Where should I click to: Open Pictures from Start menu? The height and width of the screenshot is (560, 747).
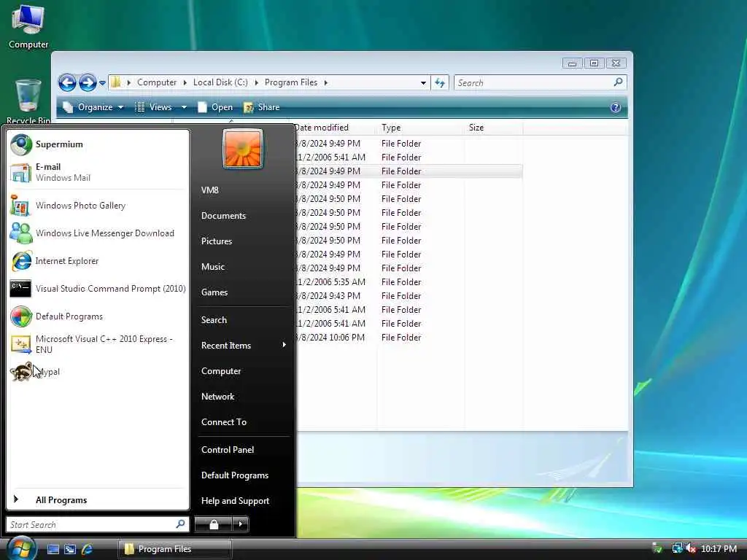click(x=244, y=241)
